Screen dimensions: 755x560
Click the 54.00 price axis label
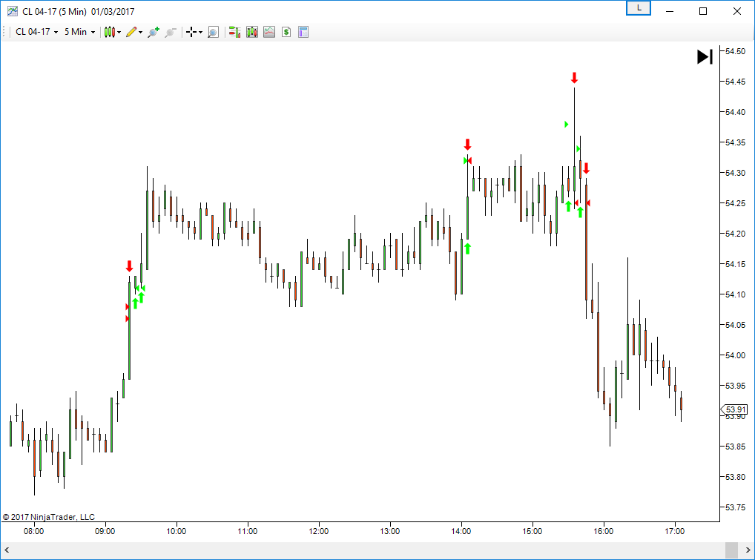pyautogui.click(x=735, y=355)
